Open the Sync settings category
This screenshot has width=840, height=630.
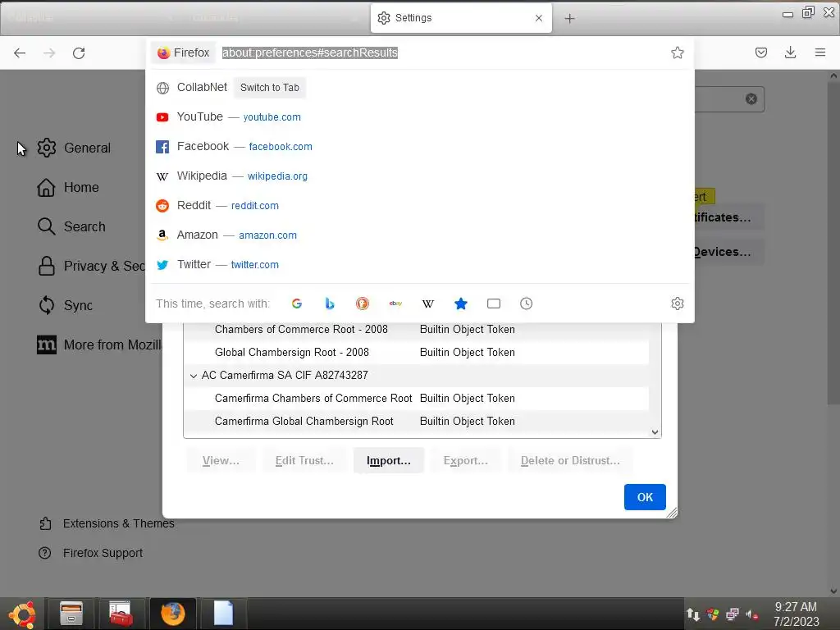point(66,305)
